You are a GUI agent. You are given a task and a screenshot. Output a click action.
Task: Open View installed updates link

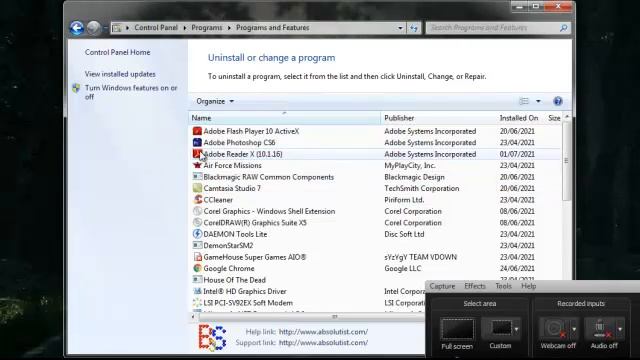pos(120,74)
